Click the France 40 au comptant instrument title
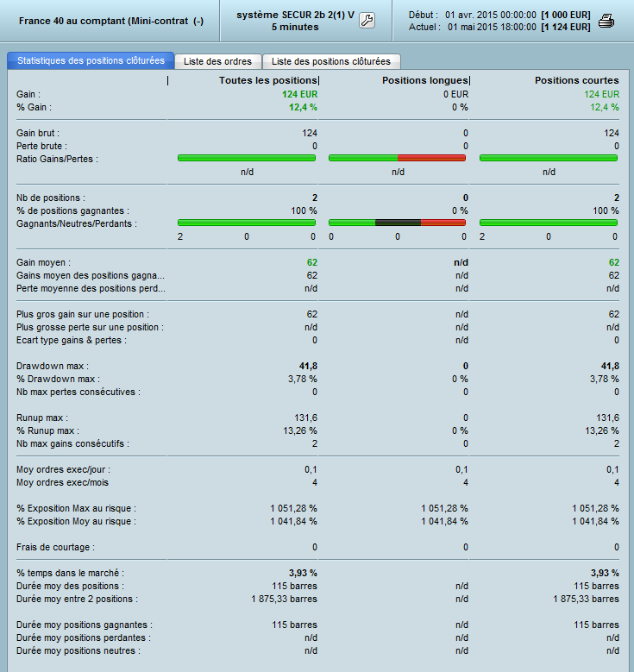This screenshot has height=672, width=634. [111, 21]
